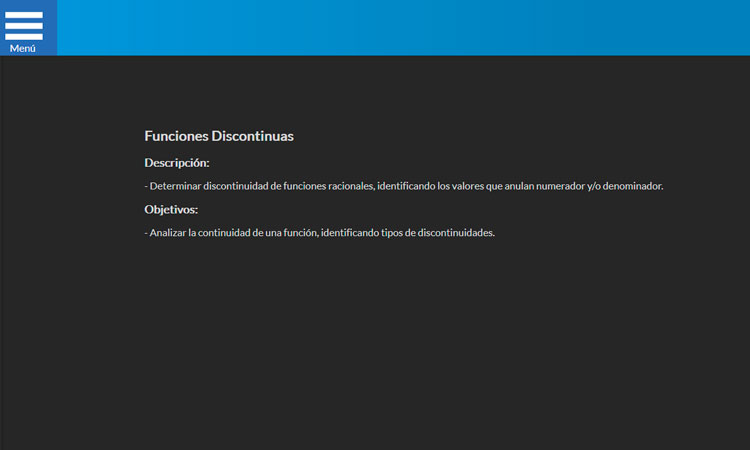Image resolution: width=750 pixels, height=450 pixels.
Task: Click the empty dark margin left of the text
Action: (70, 250)
